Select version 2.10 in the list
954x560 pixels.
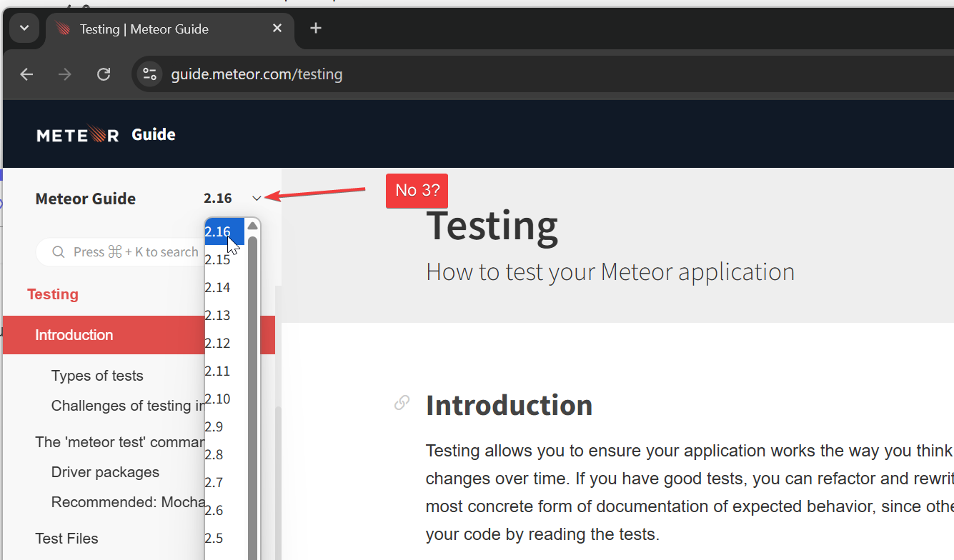(x=224, y=399)
